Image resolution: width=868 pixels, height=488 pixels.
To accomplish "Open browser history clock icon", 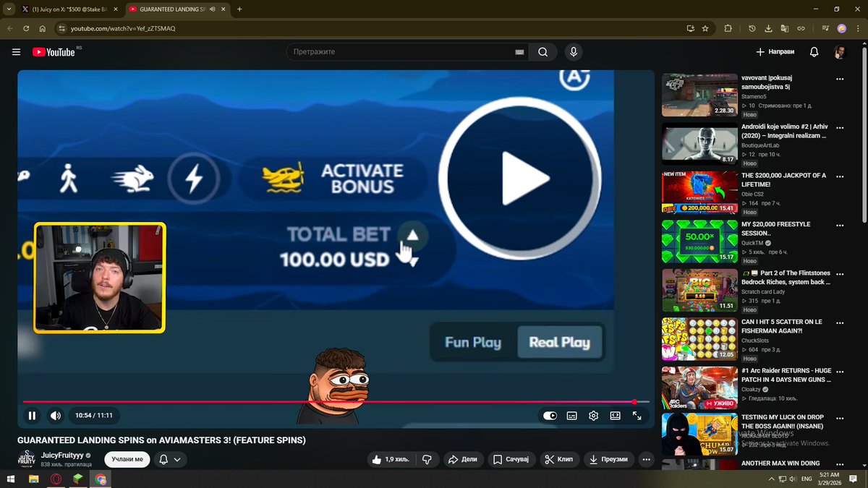I will click(x=752, y=28).
